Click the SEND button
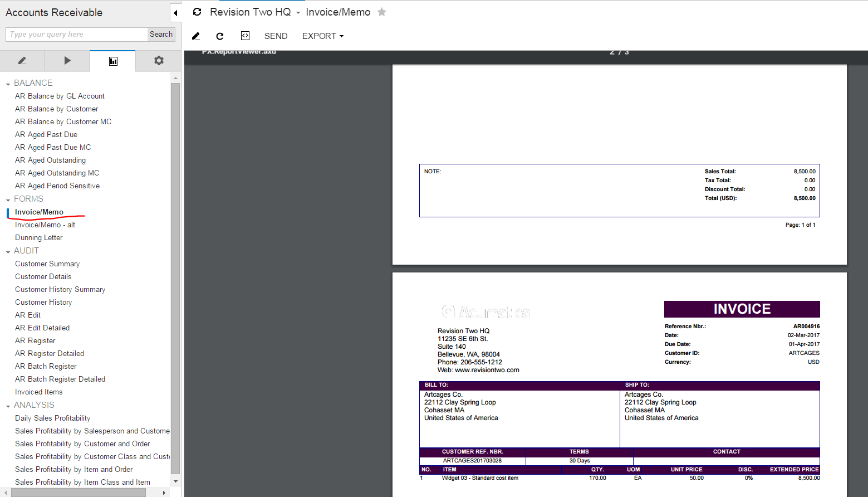The image size is (868, 497). coord(276,36)
